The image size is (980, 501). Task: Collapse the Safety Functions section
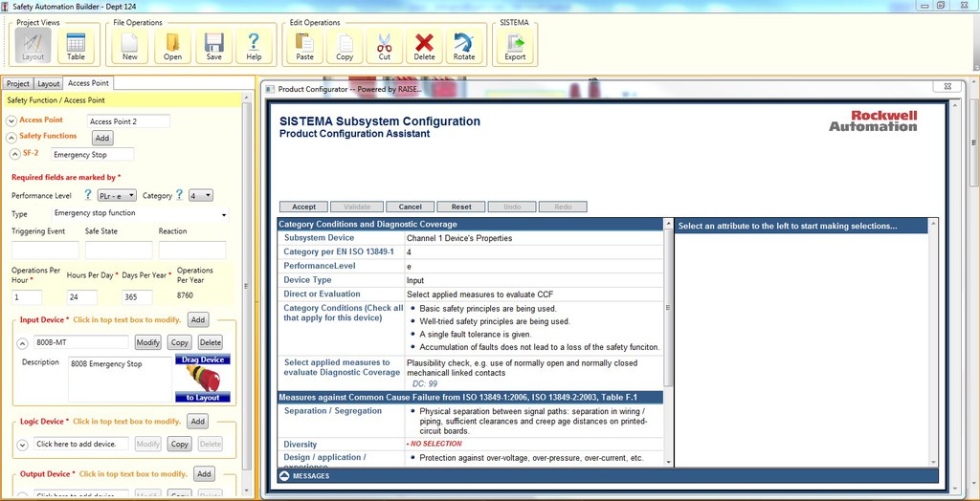(x=11, y=138)
